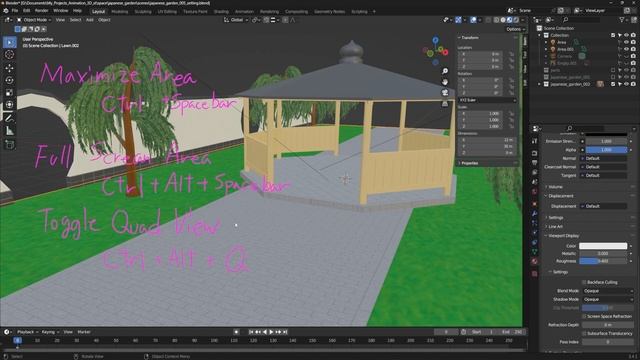Expand japanese_garden_003 collection tree
The width and height of the screenshot is (640, 360).
pos(540,84)
